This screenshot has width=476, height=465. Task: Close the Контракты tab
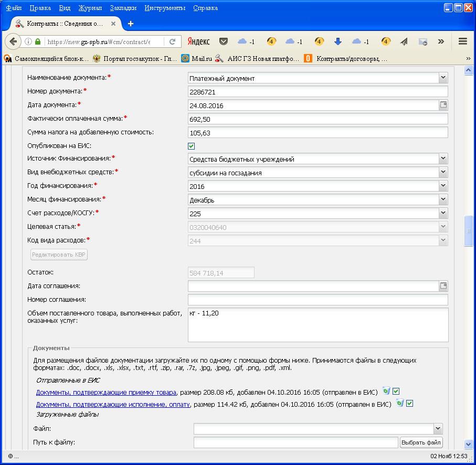point(113,24)
